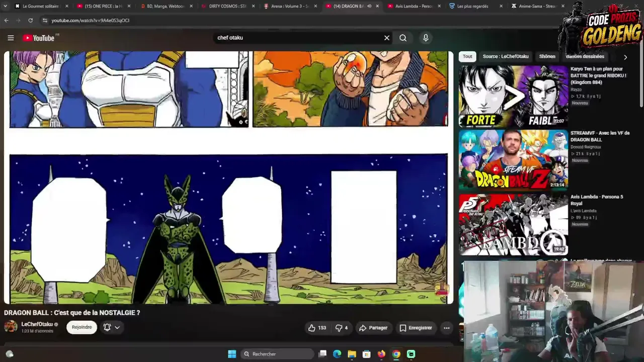
Task: Visit the L'avis Lambda channel link
Action: tap(584, 211)
